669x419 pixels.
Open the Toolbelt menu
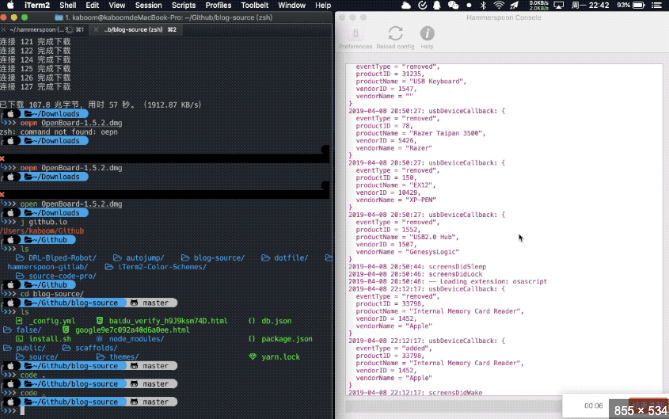pyautogui.click(x=255, y=5)
